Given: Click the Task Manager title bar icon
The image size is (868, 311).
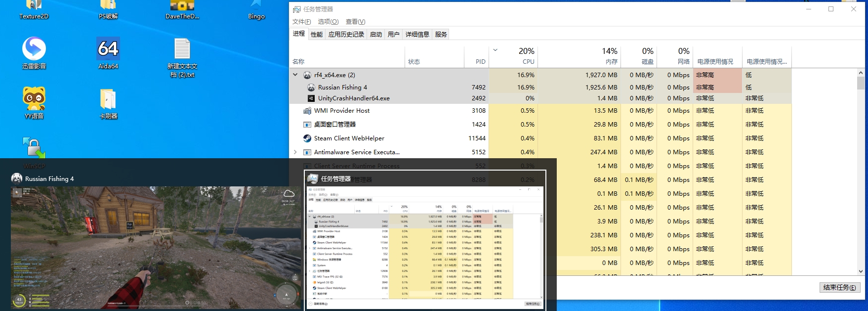Looking at the screenshot, I should [296, 9].
